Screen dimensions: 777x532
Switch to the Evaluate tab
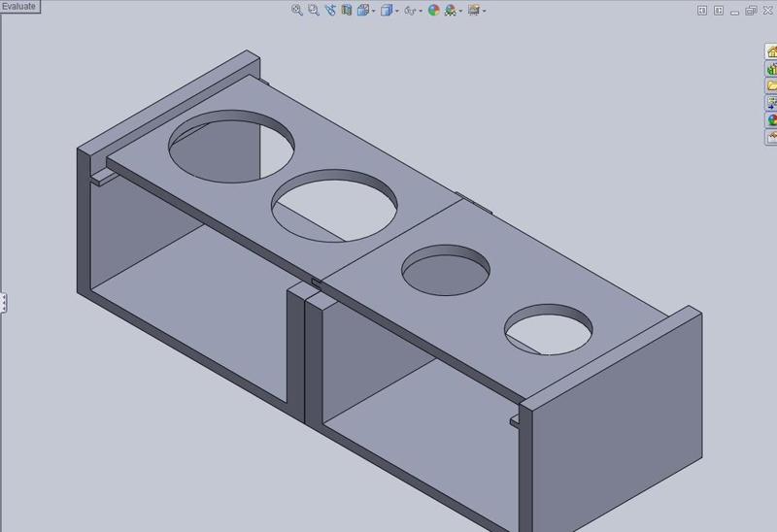[x=19, y=7]
